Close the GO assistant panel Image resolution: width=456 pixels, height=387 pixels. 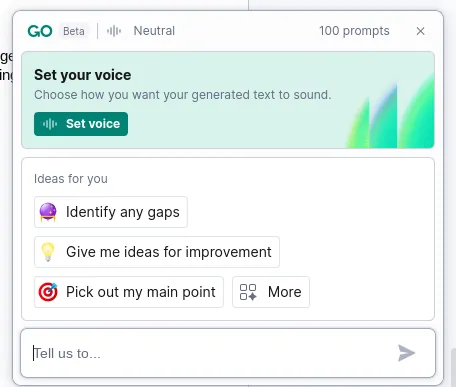(x=420, y=31)
